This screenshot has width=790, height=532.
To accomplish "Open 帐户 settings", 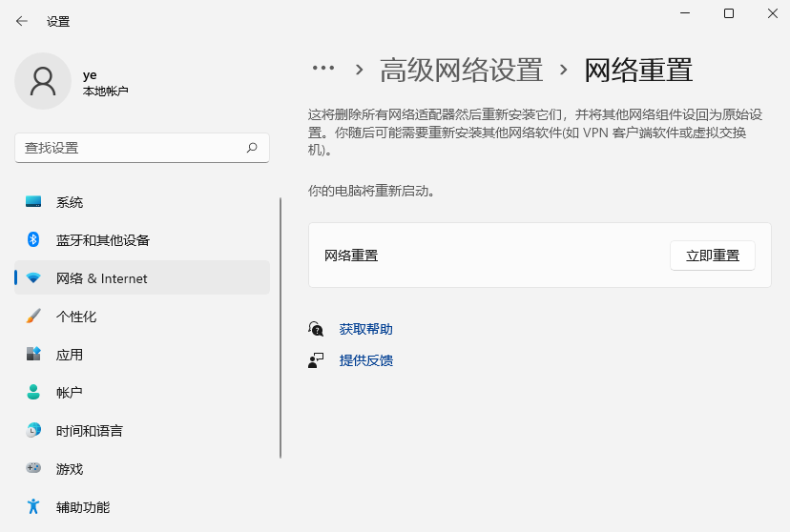I will (142, 393).
